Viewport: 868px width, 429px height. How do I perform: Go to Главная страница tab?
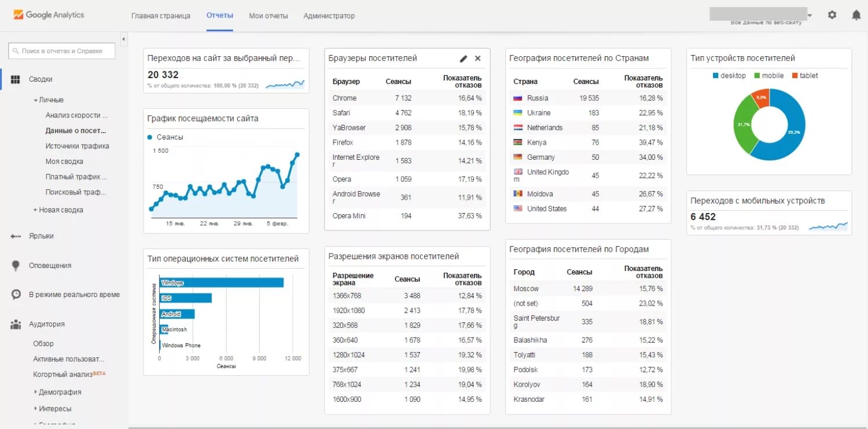(161, 16)
